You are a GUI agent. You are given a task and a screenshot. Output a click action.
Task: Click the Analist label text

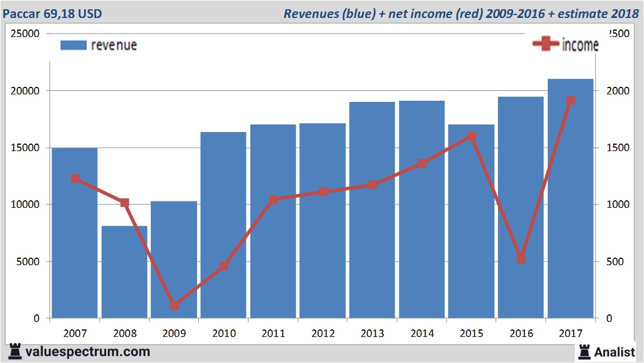click(x=614, y=351)
